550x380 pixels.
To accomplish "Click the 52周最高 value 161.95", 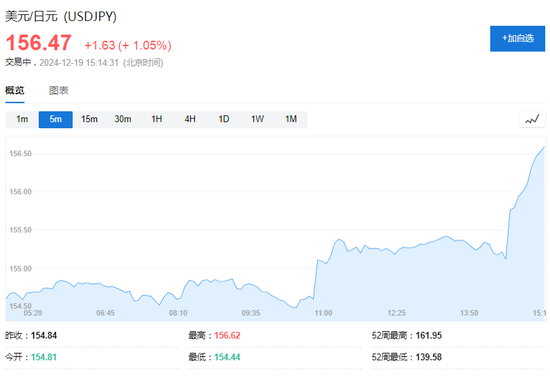I will [429, 336].
